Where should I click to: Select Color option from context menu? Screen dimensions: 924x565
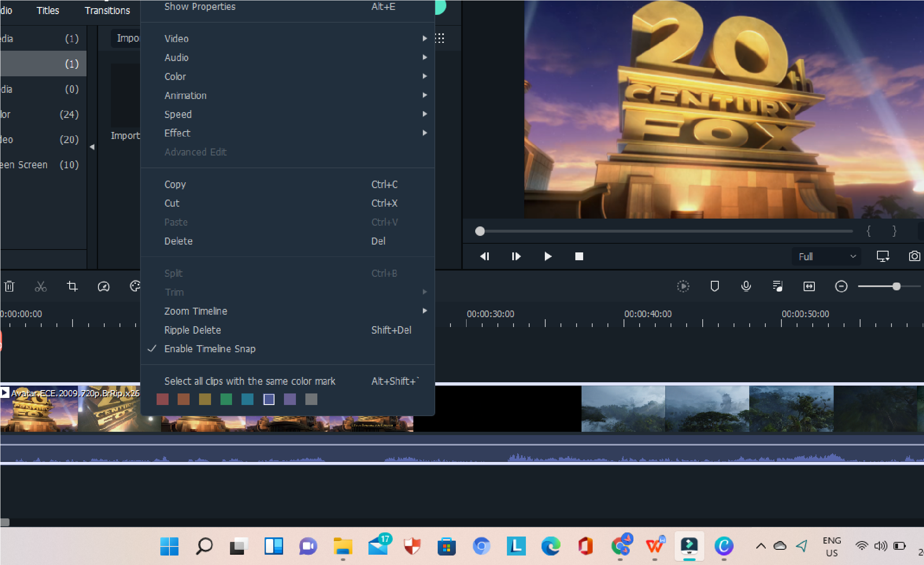(x=175, y=76)
